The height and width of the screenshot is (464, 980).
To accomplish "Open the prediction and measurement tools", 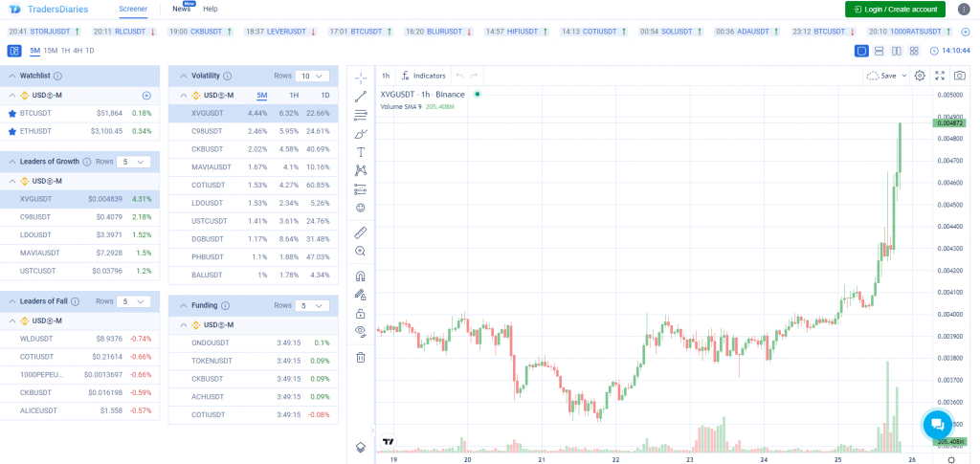I will (361, 188).
